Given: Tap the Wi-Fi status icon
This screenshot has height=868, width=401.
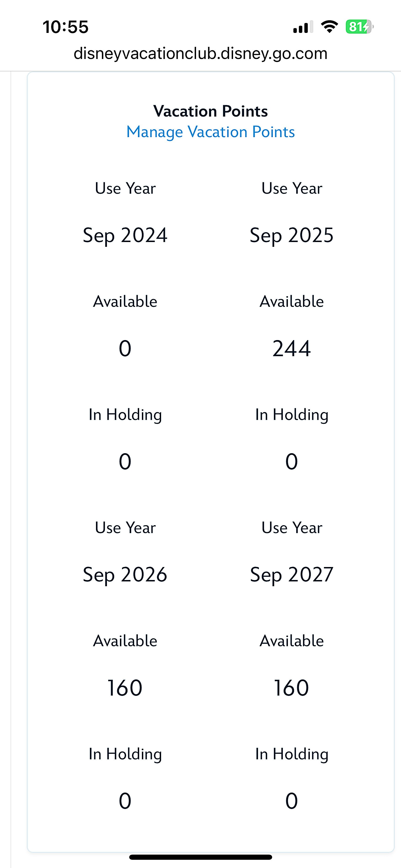Looking at the screenshot, I should [x=329, y=27].
